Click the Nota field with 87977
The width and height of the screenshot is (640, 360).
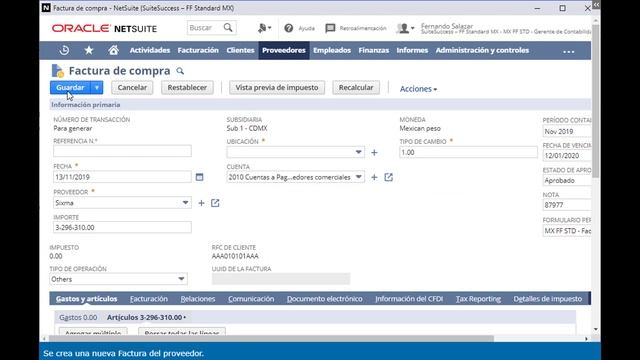coord(567,205)
